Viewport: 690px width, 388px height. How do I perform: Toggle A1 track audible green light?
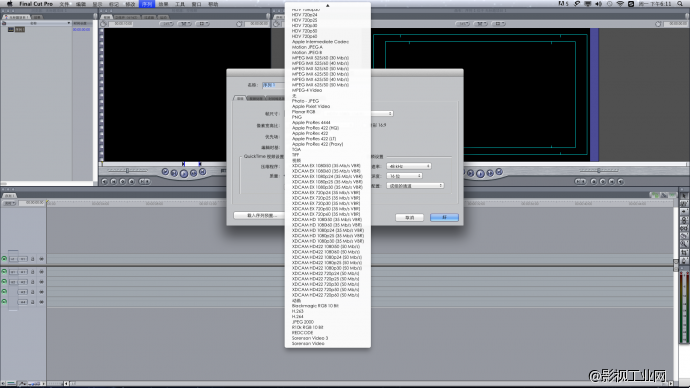4,271
